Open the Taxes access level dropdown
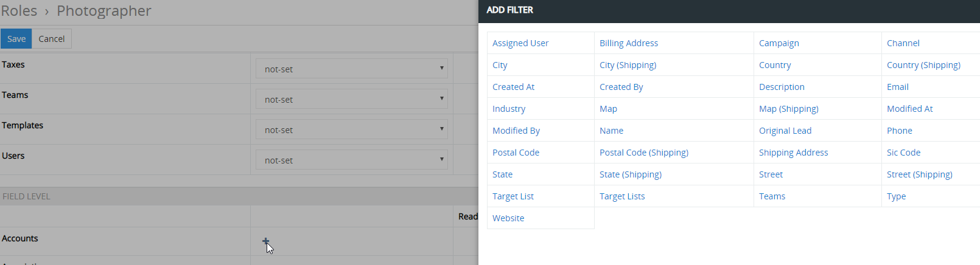The width and height of the screenshot is (980, 265). coord(352,69)
